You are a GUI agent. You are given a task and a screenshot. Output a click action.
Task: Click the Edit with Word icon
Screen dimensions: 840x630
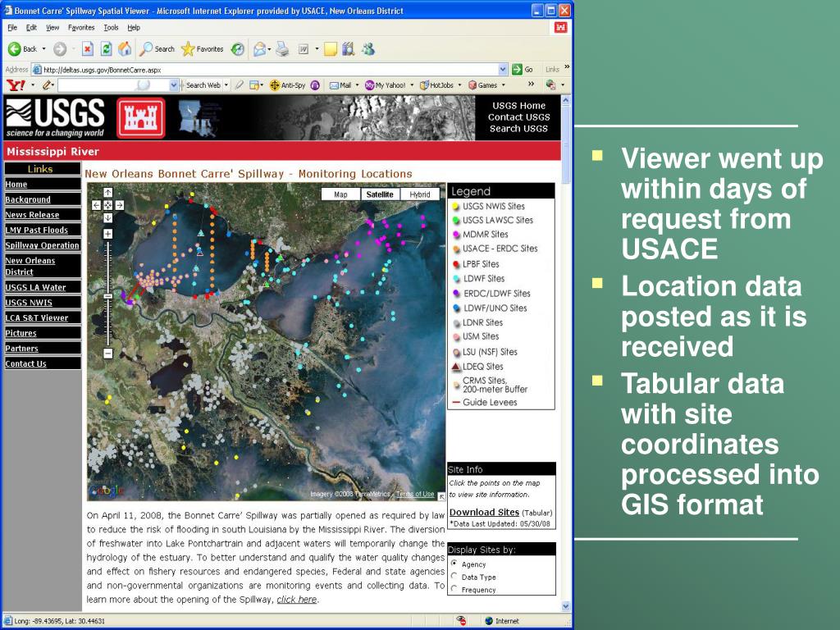304,49
